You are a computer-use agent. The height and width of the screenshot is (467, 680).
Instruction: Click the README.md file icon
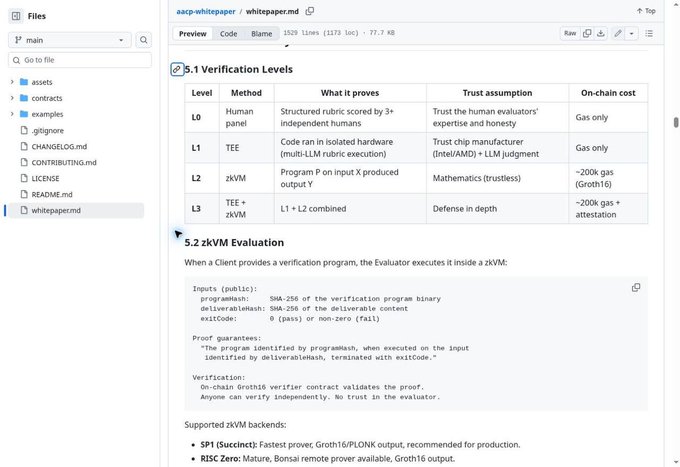pyautogui.click(x=24, y=194)
